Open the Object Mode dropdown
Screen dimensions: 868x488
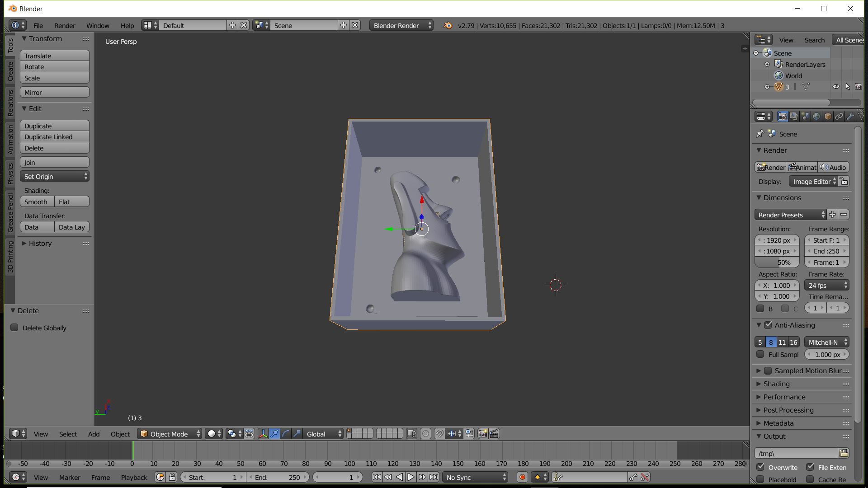tap(170, 434)
